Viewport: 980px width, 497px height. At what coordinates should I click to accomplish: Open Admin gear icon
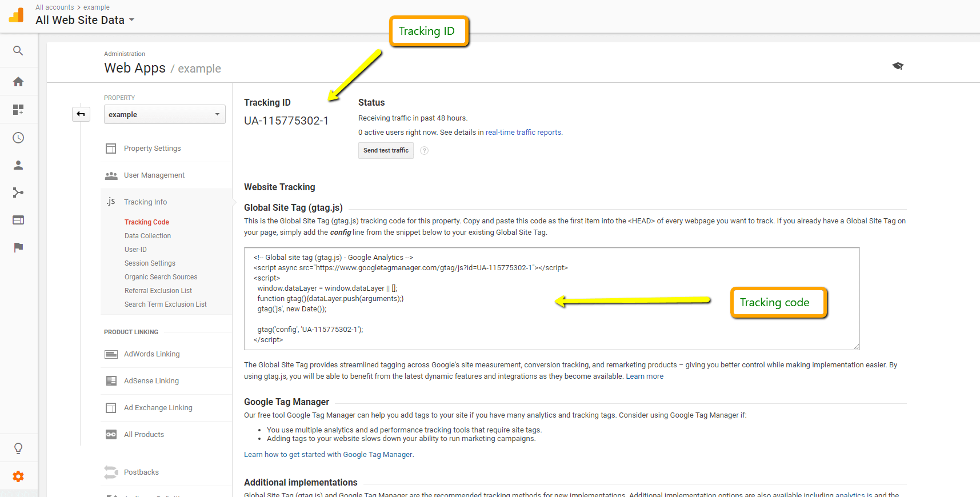(18, 476)
